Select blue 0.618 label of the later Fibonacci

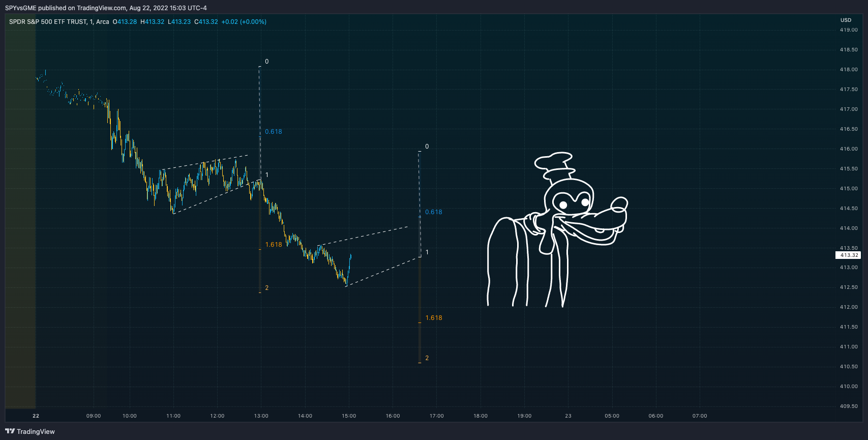tap(434, 212)
